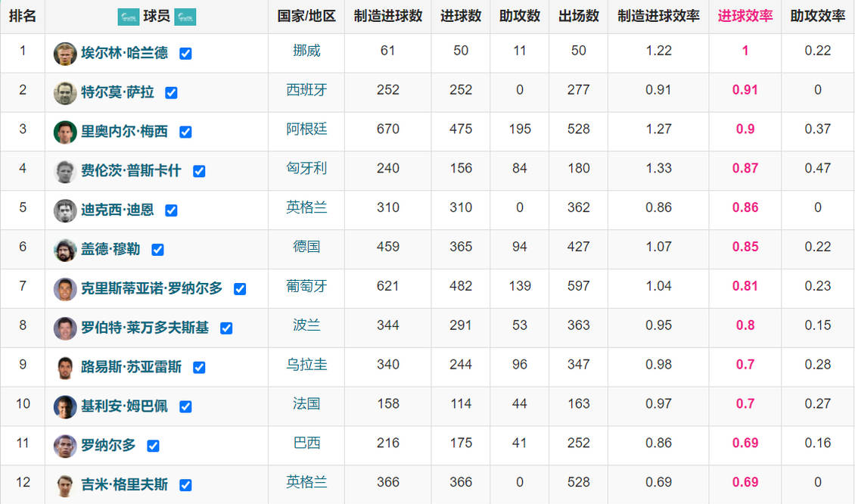The width and height of the screenshot is (855, 504).
Task: Click the 进球数 column header
Action: pos(461,17)
